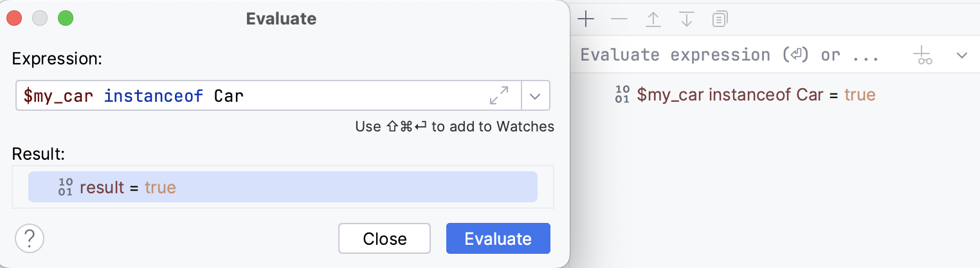Click the boolean type icon beside the $my_car watch
Image resolution: width=980 pixels, height=268 pixels.
622,95
